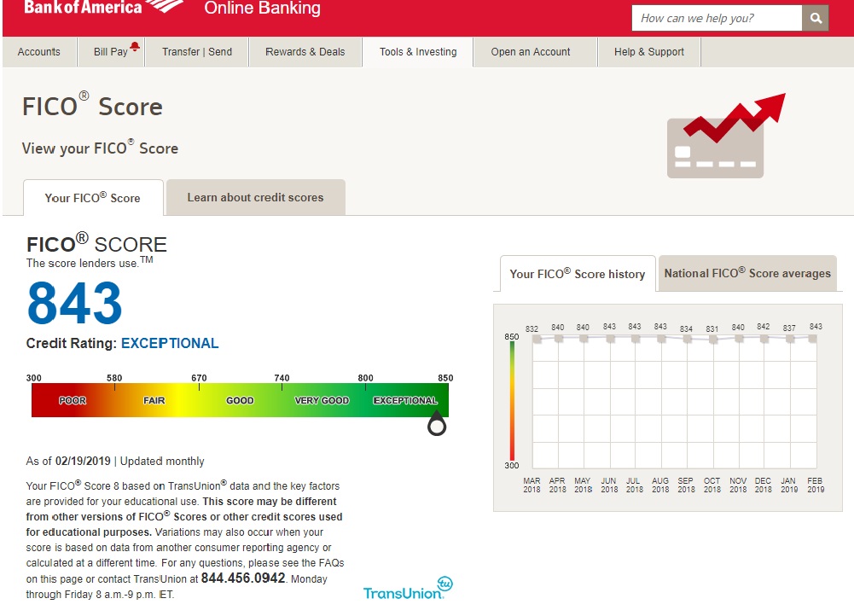Click the 'As of 02/19/2019' date text
The image size is (854, 616).
(68, 462)
